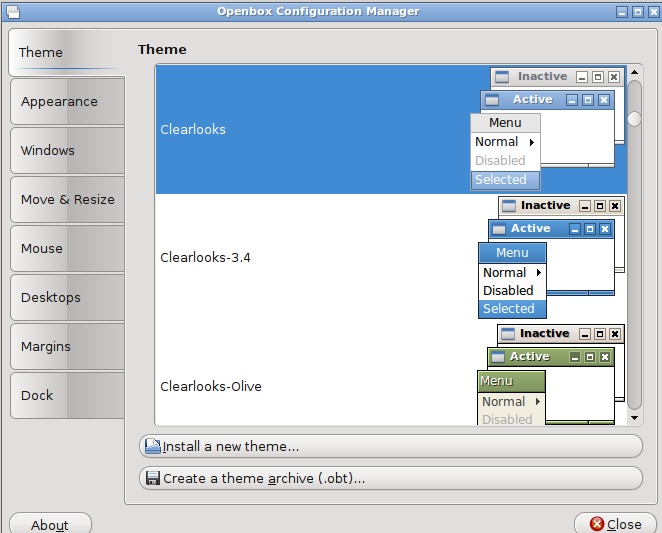This screenshot has height=533, width=662.
Task: Click the red X icon on Close
Action: pos(597,524)
